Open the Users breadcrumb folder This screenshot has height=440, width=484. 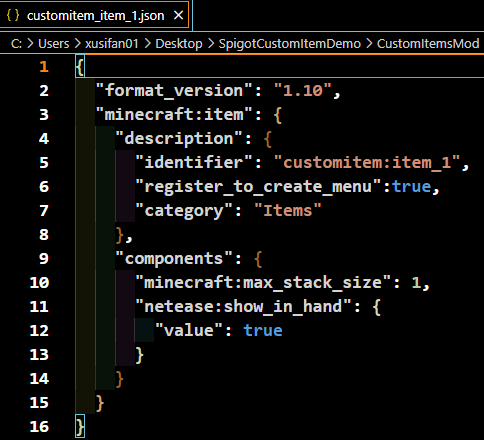click(x=54, y=44)
